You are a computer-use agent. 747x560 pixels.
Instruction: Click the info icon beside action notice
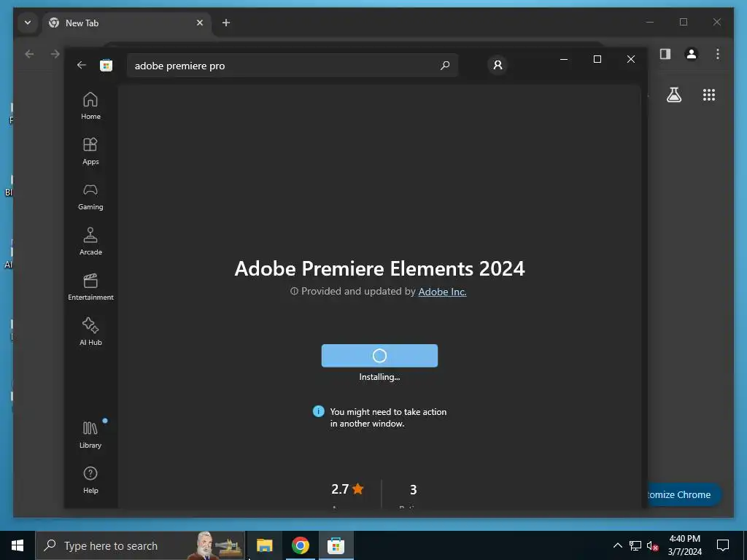pos(318,411)
